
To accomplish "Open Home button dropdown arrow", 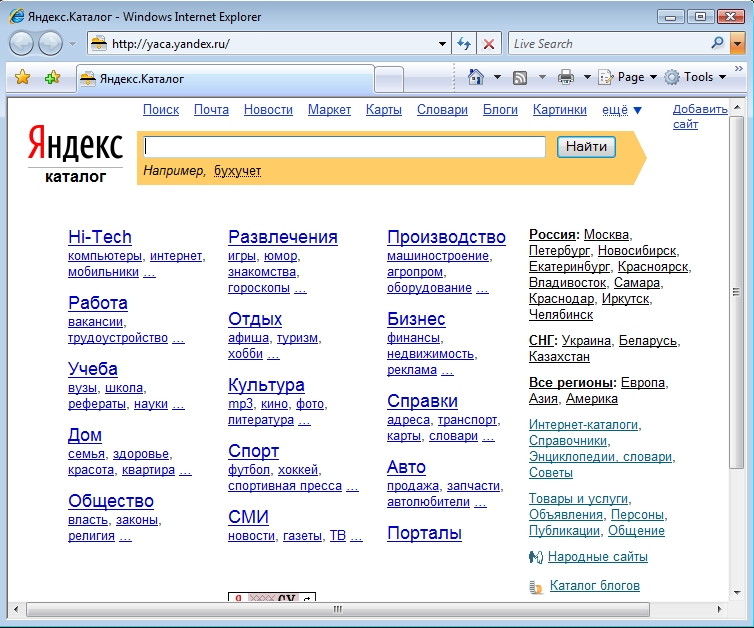I will coord(497,77).
